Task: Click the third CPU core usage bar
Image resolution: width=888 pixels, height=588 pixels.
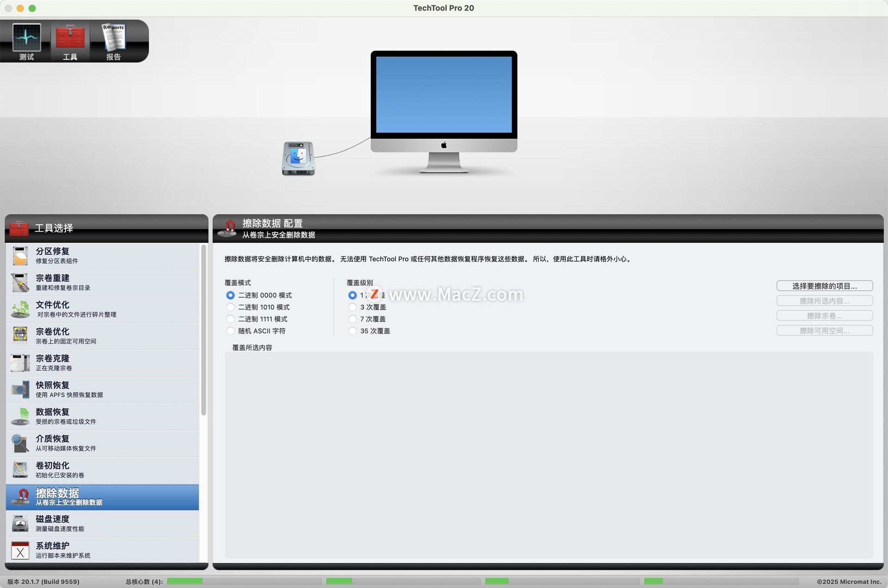Action: click(x=562, y=581)
